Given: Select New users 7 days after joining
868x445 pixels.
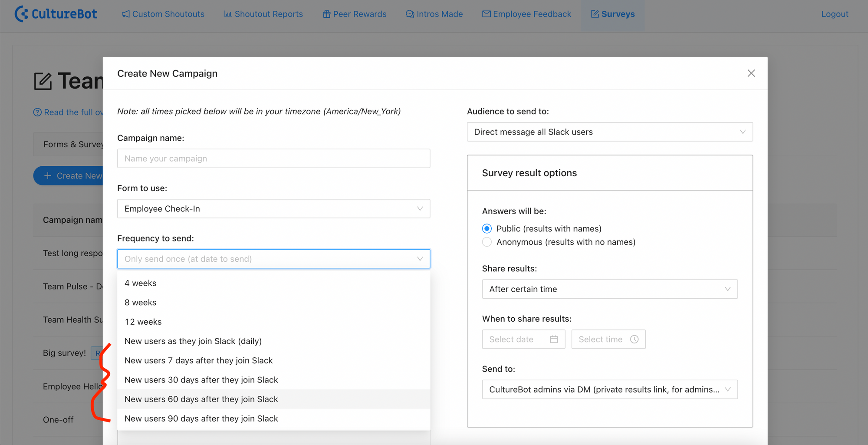Looking at the screenshot, I should coord(273,360).
